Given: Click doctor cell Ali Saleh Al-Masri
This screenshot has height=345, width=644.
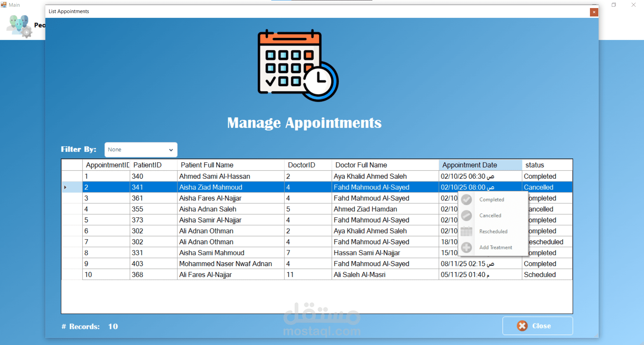Looking at the screenshot, I should pos(385,274).
